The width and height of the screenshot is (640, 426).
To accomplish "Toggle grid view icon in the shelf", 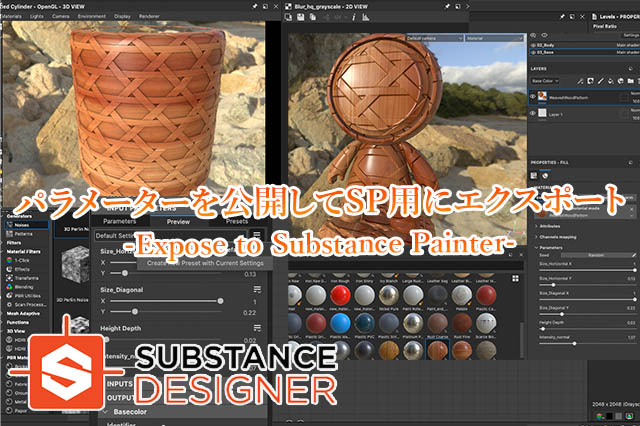I will click(x=515, y=278).
